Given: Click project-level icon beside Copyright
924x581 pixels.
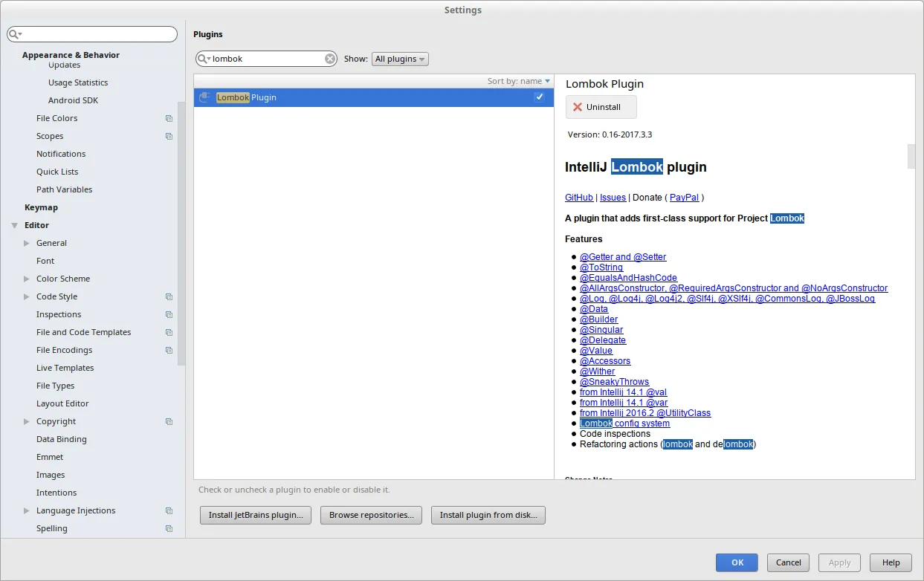Looking at the screenshot, I should [x=169, y=421].
